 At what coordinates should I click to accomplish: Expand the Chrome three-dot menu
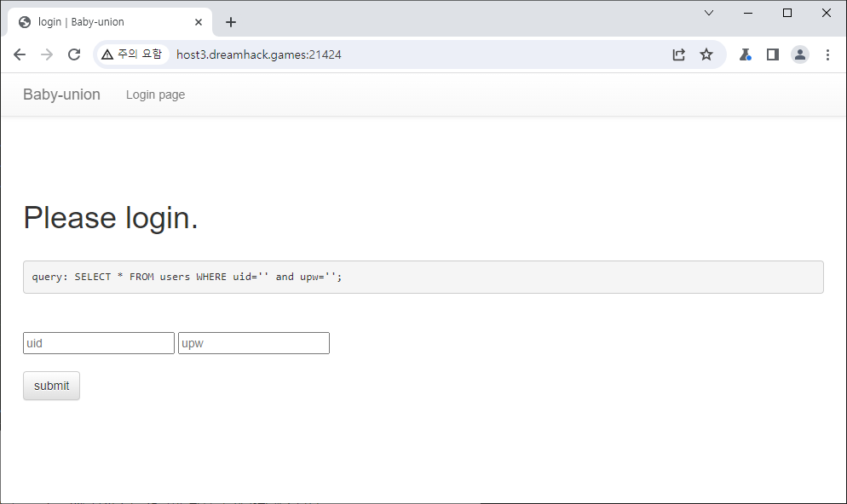pos(827,54)
